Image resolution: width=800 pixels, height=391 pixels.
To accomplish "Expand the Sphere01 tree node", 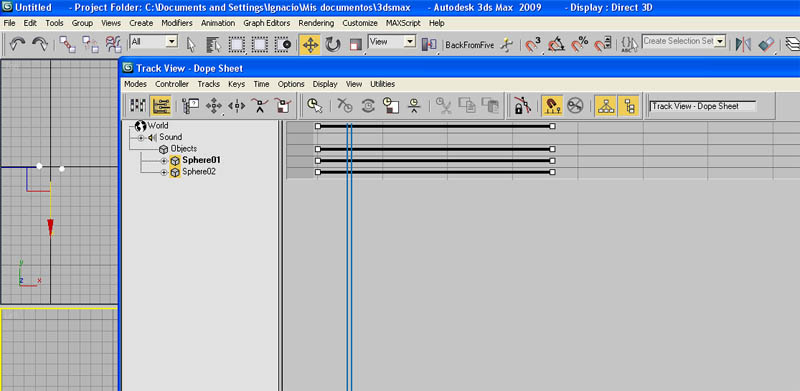I will pos(164,161).
